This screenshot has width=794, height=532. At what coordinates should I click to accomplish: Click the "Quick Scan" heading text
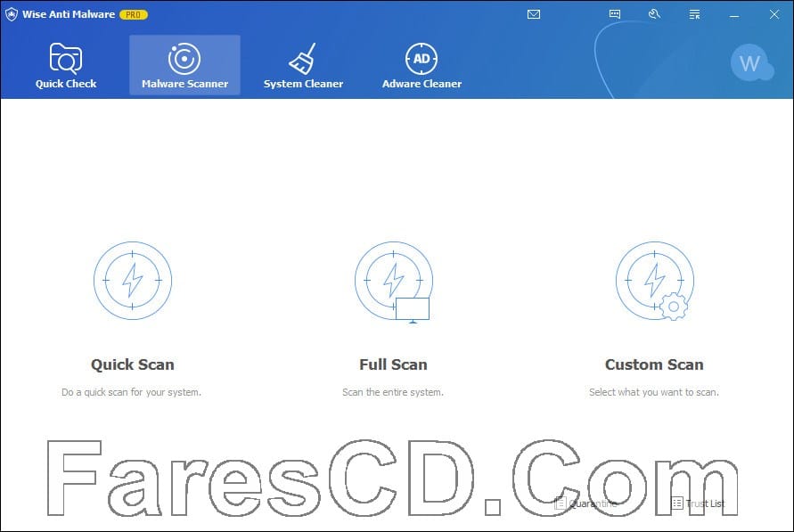tap(133, 364)
